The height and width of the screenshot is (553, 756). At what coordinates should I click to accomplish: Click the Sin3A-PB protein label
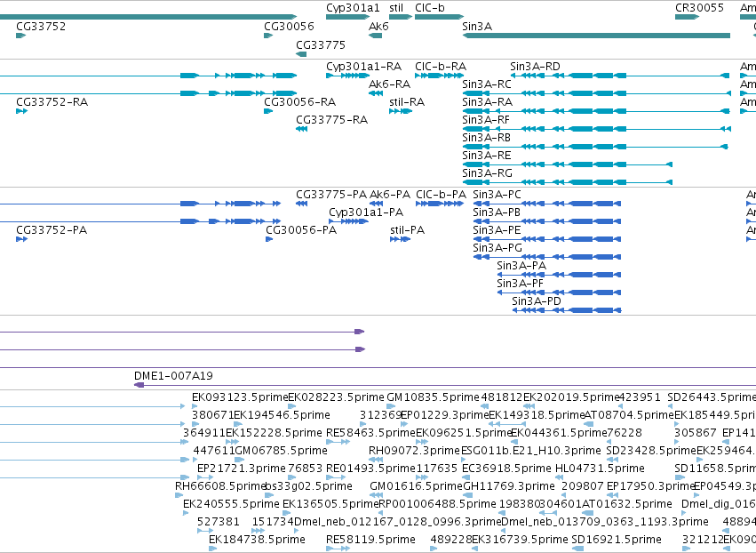(x=497, y=212)
